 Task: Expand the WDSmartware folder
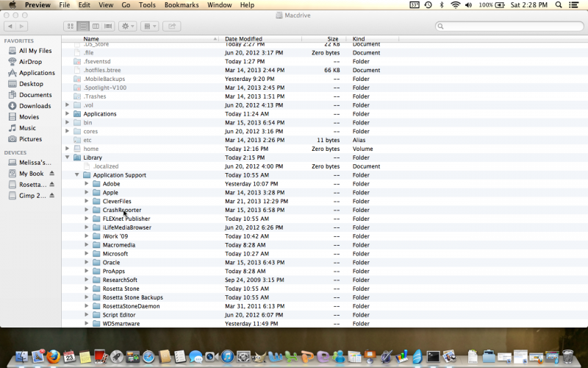pyautogui.click(x=87, y=323)
